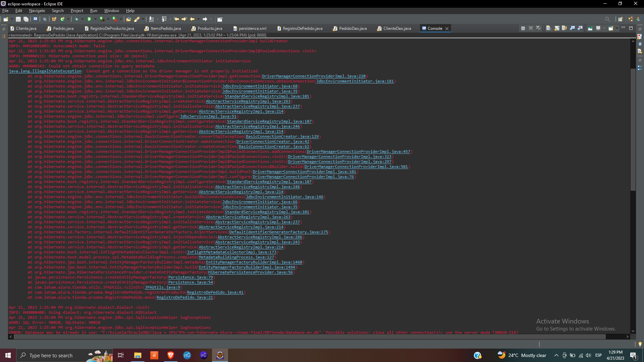Click the Clear Console icon

click(549, 28)
